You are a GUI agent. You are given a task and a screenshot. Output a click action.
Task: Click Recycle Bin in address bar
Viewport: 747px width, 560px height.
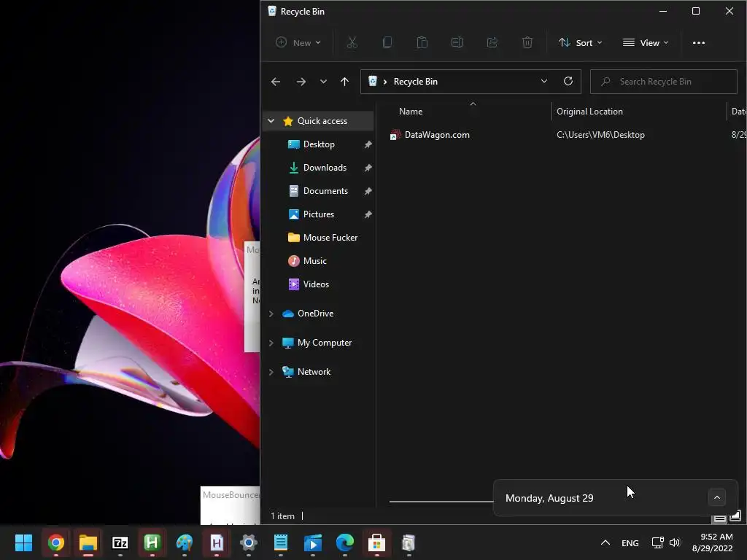415,82
